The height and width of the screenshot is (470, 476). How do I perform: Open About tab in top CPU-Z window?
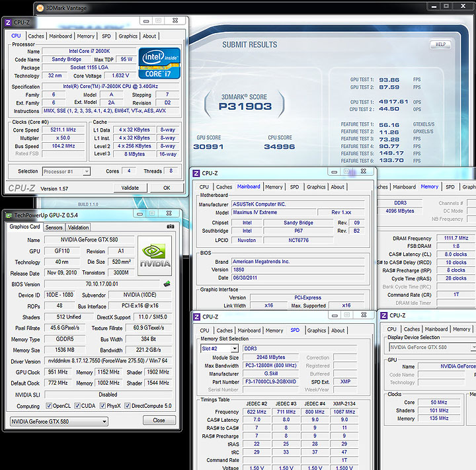(149, 36)
